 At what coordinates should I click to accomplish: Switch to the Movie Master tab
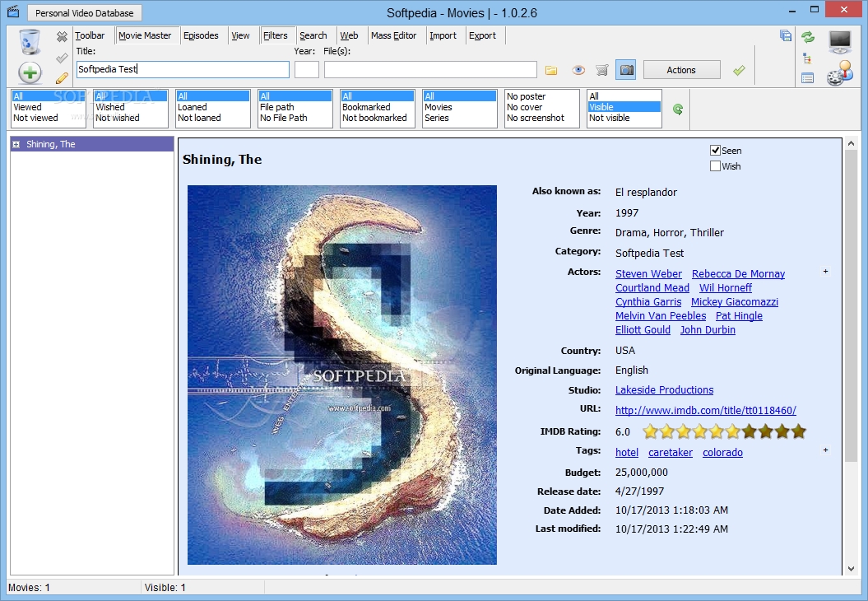click(x=145, y=35)
